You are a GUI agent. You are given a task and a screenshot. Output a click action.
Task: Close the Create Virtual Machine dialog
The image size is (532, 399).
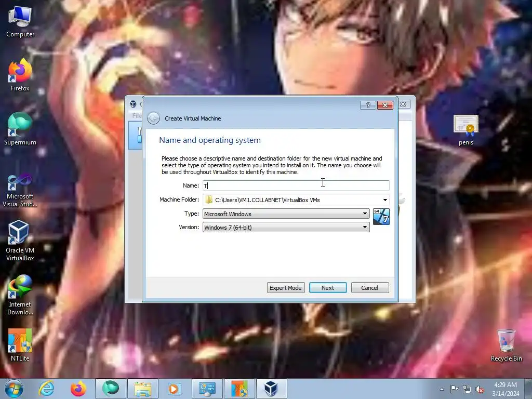coord(385,105)
